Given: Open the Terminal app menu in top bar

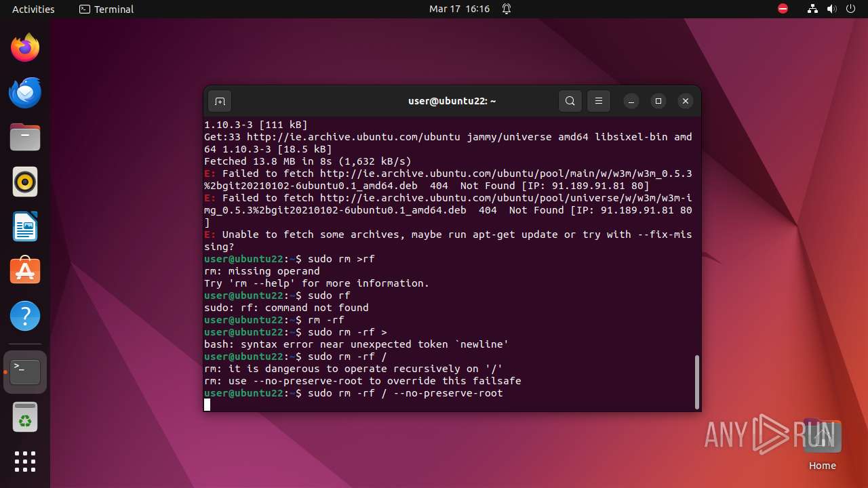Looking at the screenshot, I should (x=106, y=9).
